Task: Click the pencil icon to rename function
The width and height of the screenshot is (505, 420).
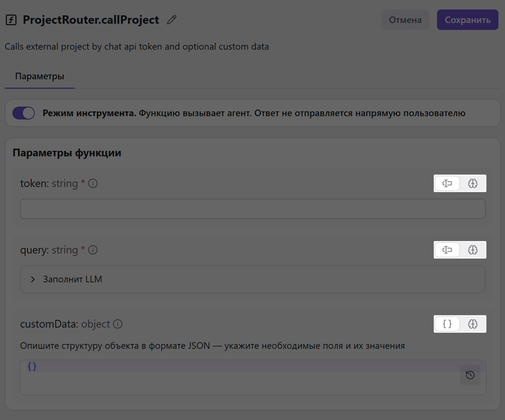Action: click(x=172, y=20)
